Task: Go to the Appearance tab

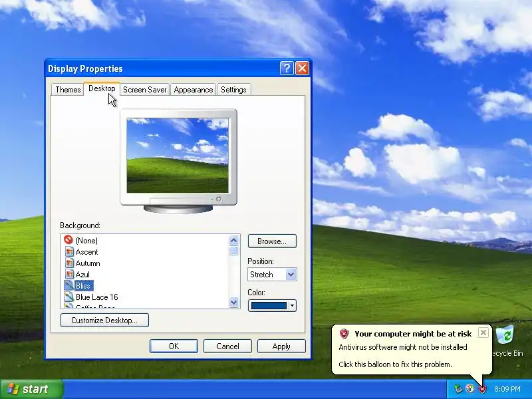Action: [x=193, y=90]
